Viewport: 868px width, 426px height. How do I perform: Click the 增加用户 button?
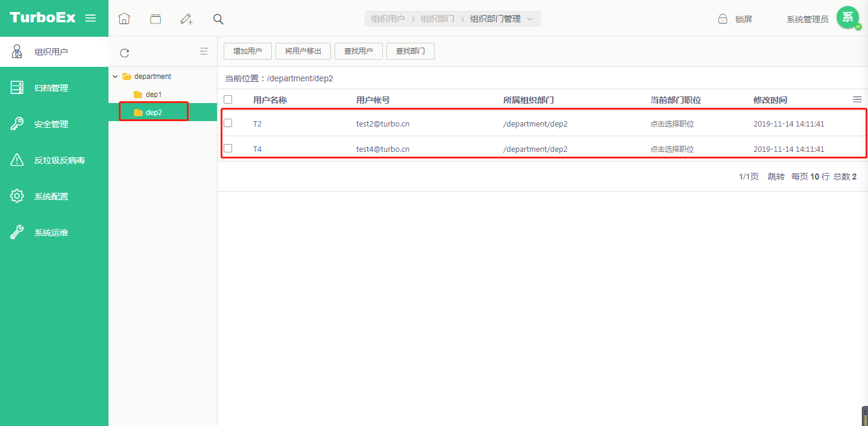tap(247, 51)
